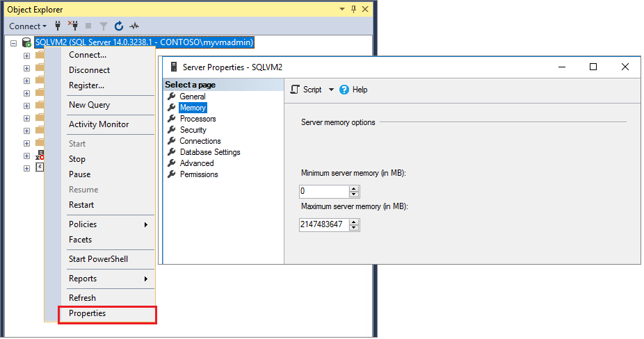The width and height of the screenshot is (644, 339).
Task: Expand the Reports submenu
Action: click(145, 279)
